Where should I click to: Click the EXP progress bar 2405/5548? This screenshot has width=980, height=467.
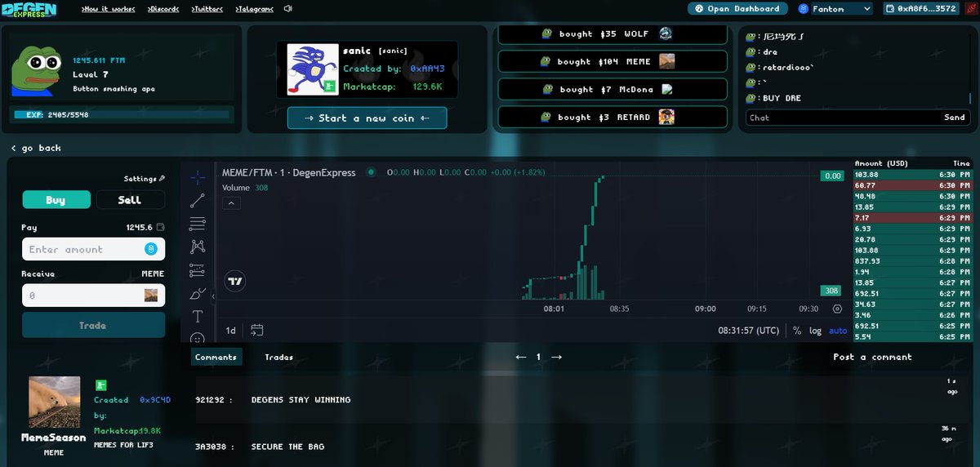pos(122,115)
